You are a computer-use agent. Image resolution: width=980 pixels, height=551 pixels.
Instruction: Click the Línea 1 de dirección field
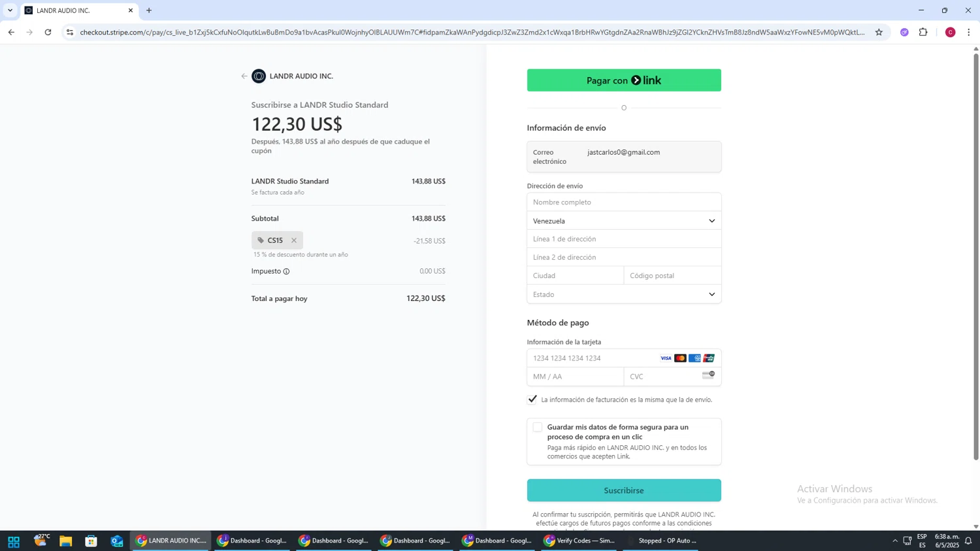click(x=624, y=239)
